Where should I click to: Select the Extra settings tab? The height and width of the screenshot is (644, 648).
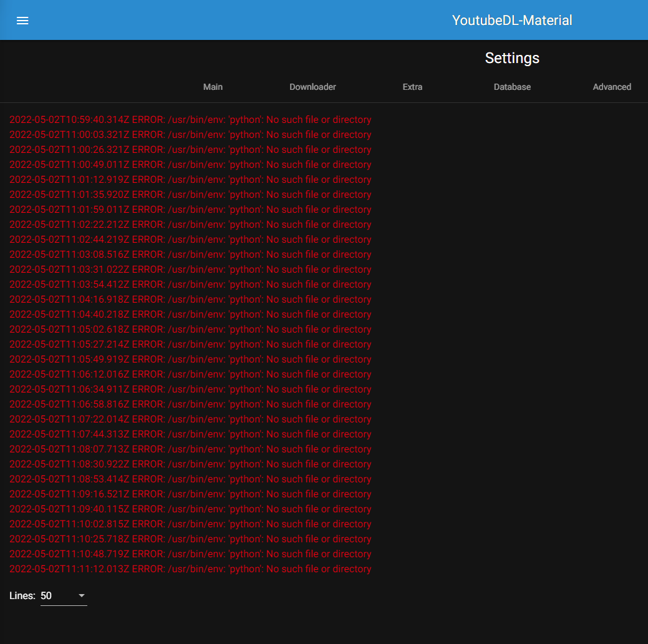click(412, 87)
